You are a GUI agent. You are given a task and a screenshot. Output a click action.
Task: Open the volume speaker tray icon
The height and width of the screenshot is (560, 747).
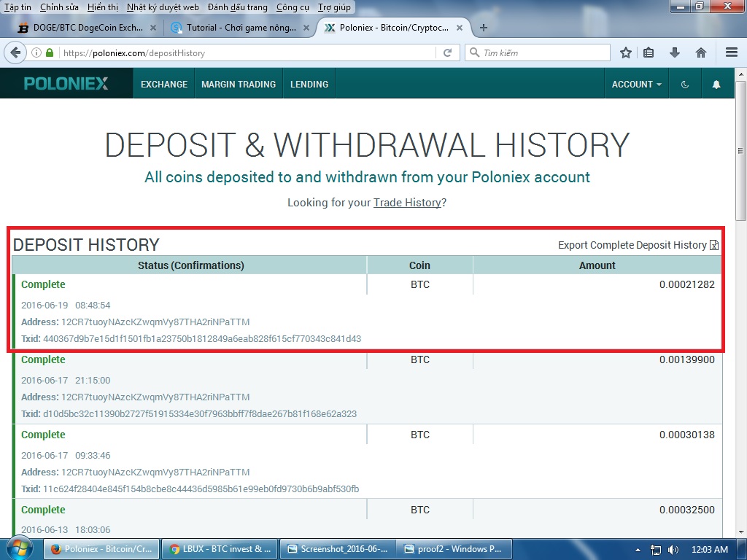point(673,550)
